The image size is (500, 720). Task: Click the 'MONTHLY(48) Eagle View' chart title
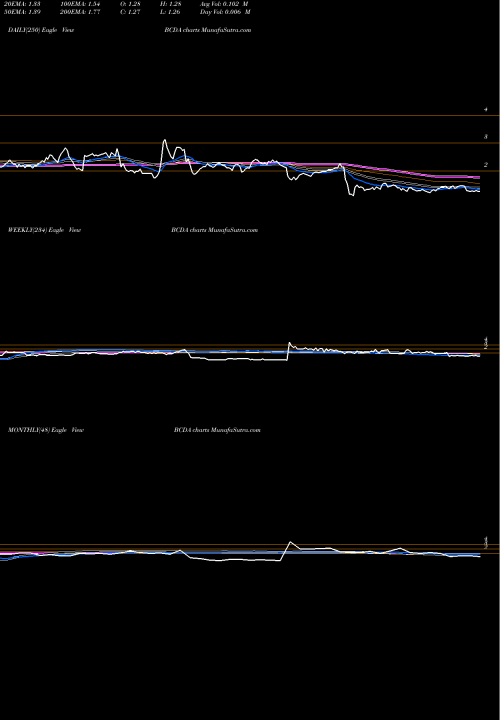46,430
